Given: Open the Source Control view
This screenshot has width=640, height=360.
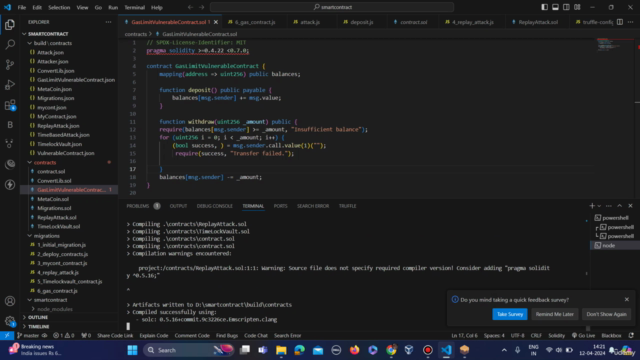Looking at the screenshot, I should coord(10,64).
